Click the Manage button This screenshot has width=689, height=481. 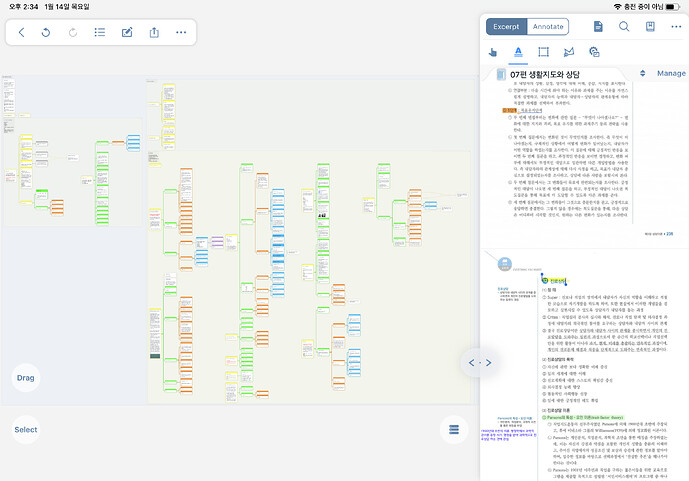pyautogui.click(x=671, y=73)
